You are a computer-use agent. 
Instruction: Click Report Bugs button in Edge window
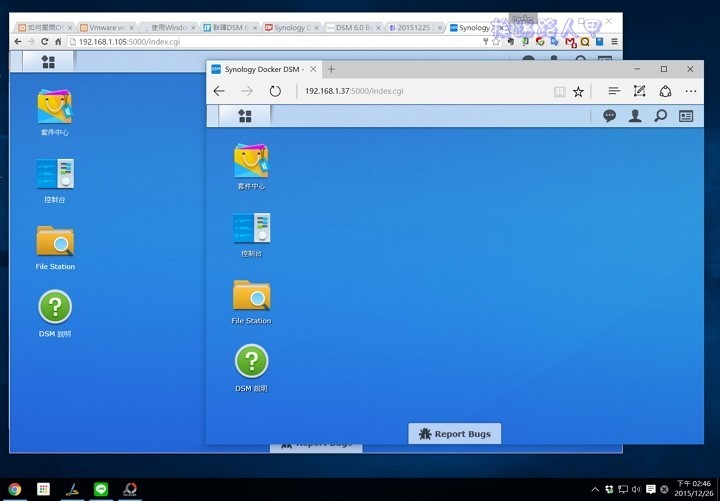455,434
